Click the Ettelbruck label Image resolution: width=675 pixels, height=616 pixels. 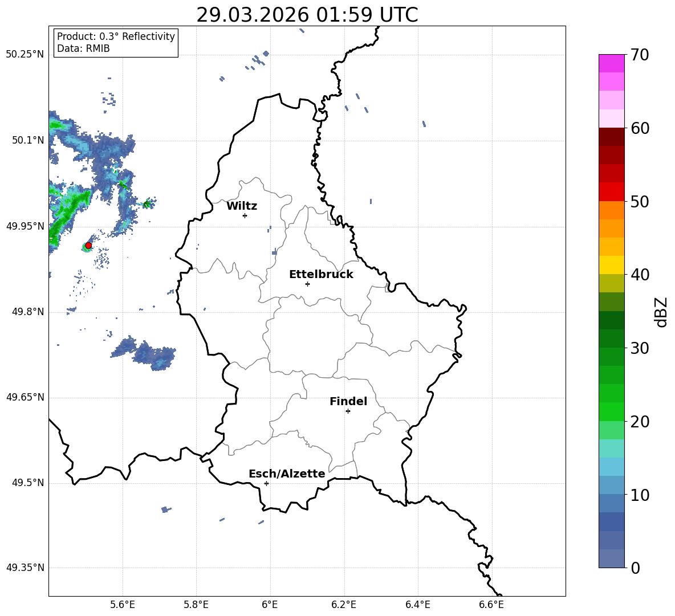pos(321,275)
